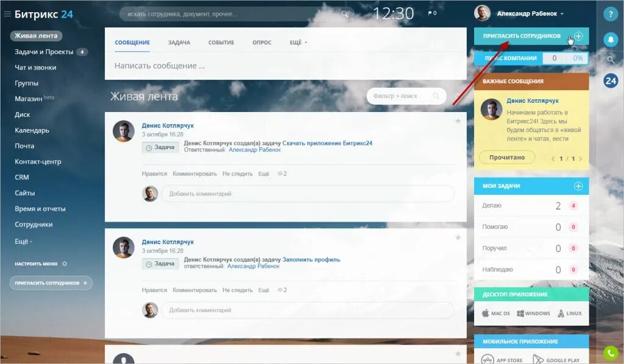624x364 pixels.
Task: Like the Заполнить профиль post
Action: pyautogui.click(x=154, y=290)
